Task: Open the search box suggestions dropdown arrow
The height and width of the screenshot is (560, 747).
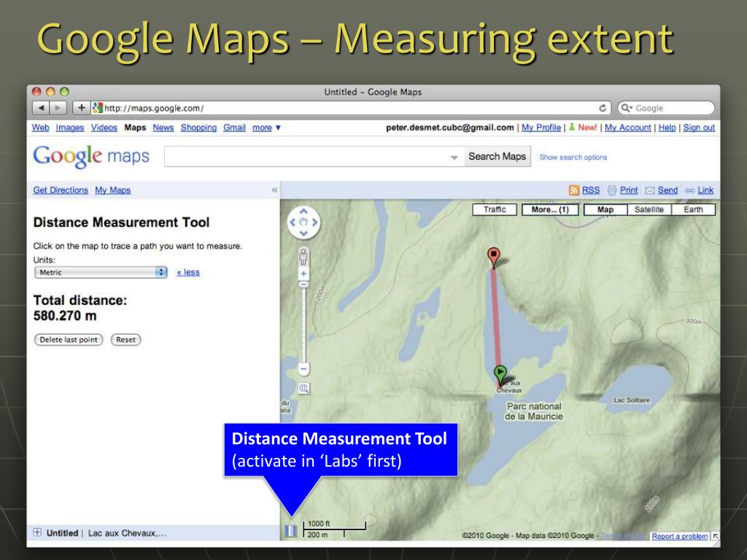Action: tap(454, 157)
